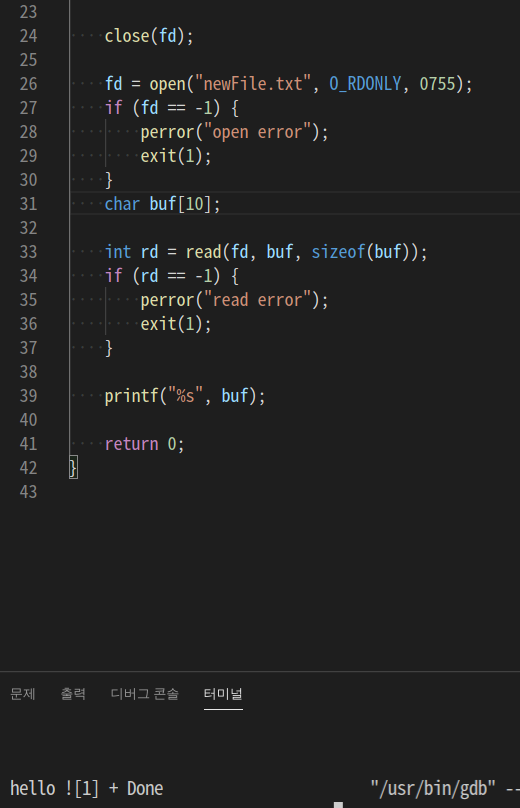Click "if (rd == -1)" on line 34

point(162,276)
